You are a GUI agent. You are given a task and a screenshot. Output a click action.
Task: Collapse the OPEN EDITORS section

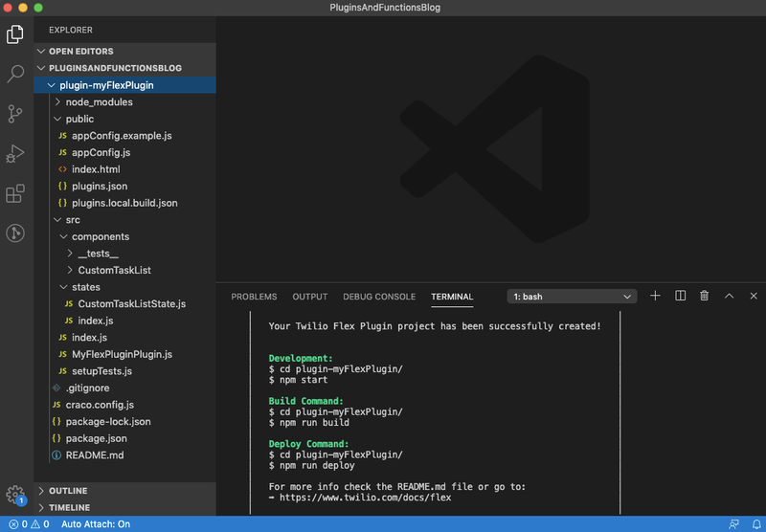124,52
